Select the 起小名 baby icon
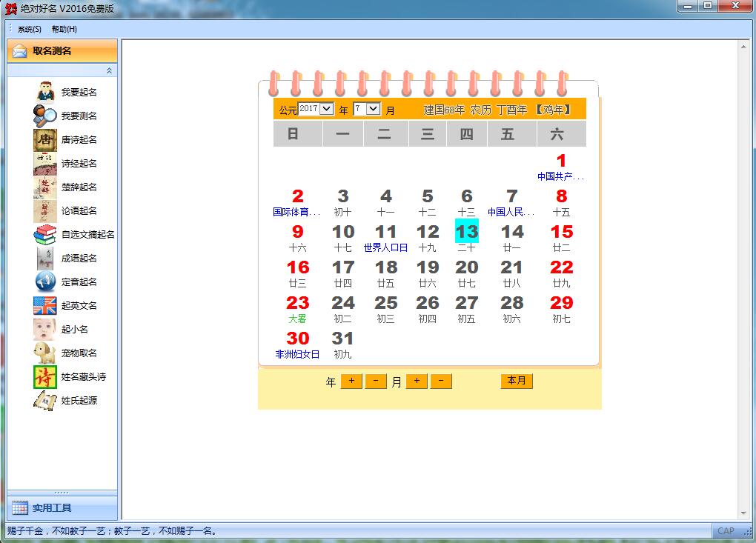This screenshot has height=543, width=756. click(x=45, y=329)
